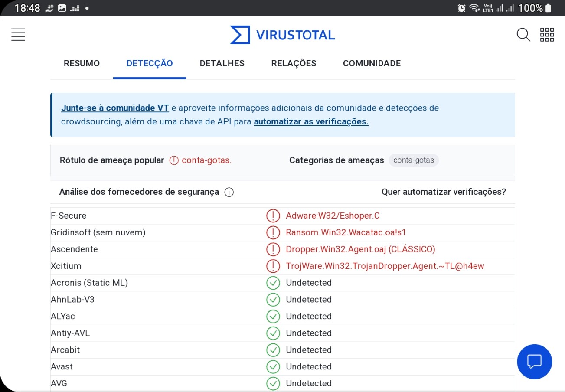Click the Categorias de ameaças heading
The image size is (565, 392).
tap(336, 160)
